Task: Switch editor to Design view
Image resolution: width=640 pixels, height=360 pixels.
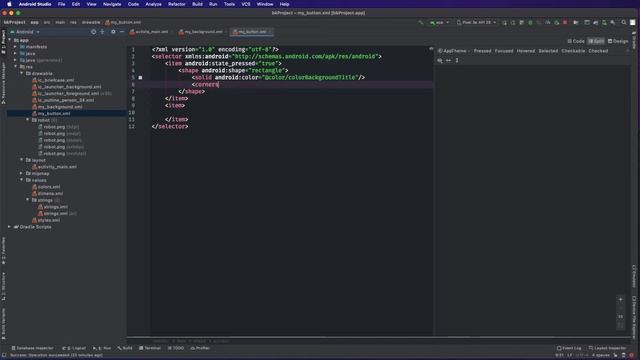Action: 618,41
